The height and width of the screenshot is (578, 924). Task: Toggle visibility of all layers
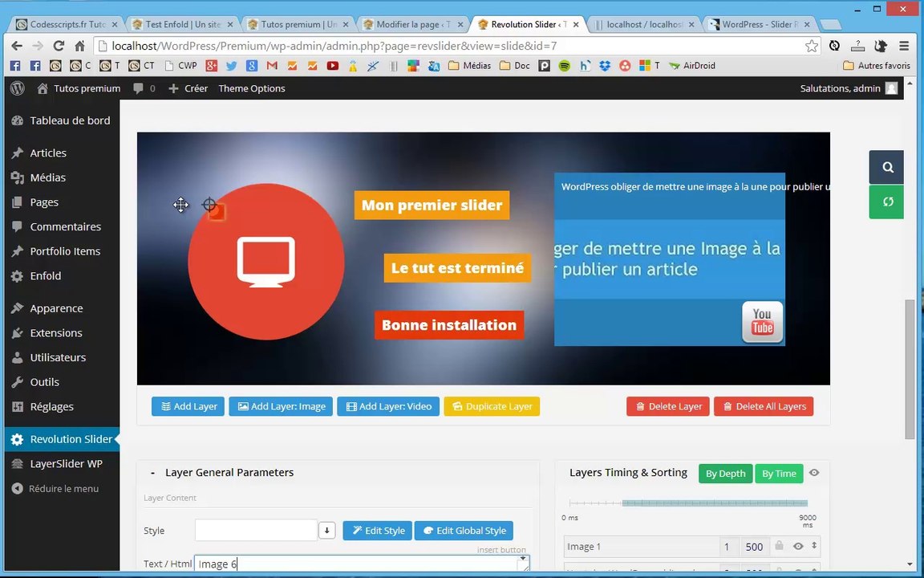click(814, 473)
